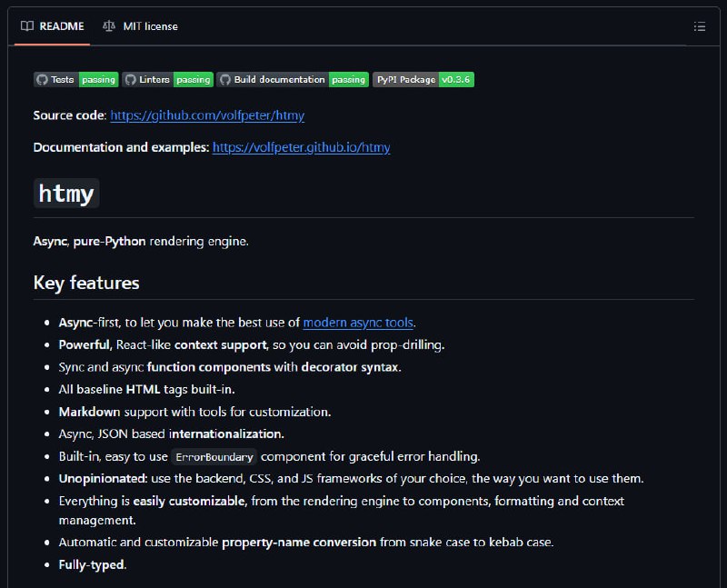Open the PyPI Package v0.3.6 badge
Screen dimensions: 727x588
(423, 80)
